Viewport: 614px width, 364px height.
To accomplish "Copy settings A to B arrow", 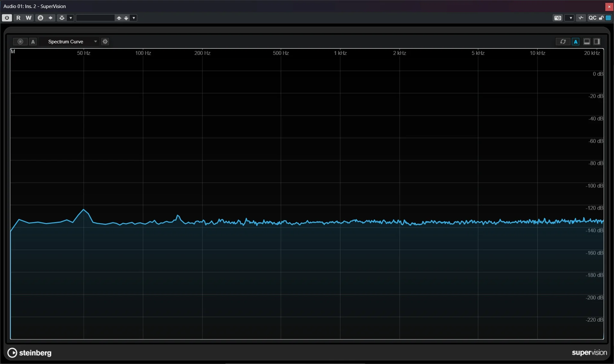I will click(x=50, y=18).
